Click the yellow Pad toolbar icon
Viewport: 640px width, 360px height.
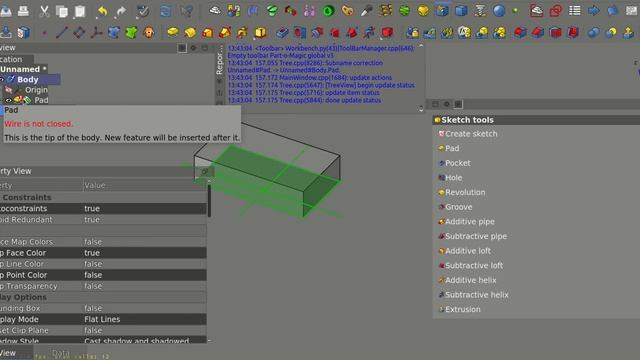point(173,32)
